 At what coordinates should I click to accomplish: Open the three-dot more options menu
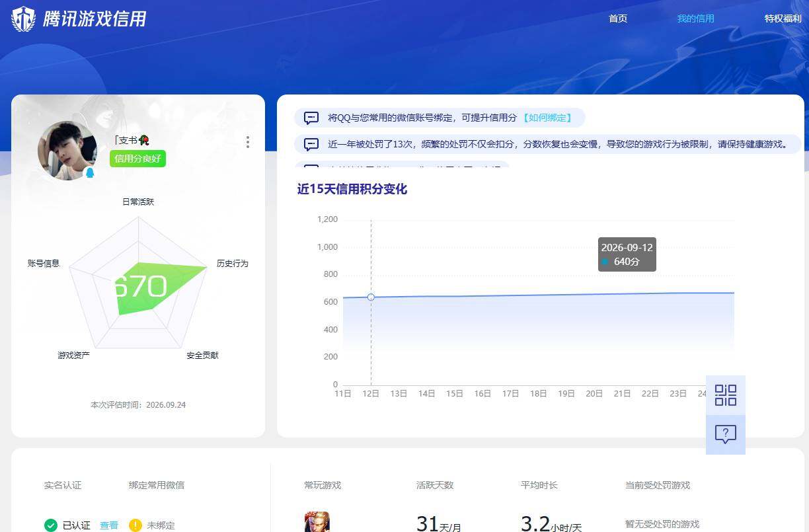tap(248, 142)
